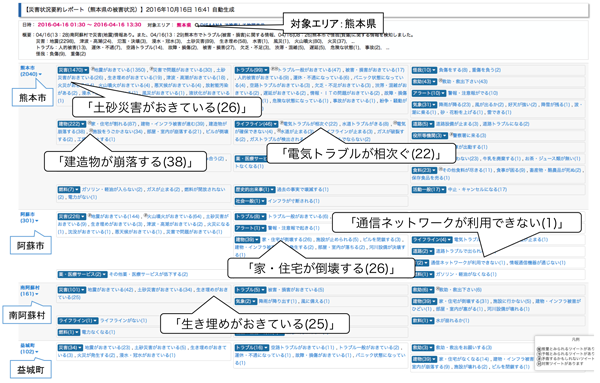The image size is (600, 383).
Task: Open link 救助・救出をお願いする(3)
Action: [x=463, y=348]
